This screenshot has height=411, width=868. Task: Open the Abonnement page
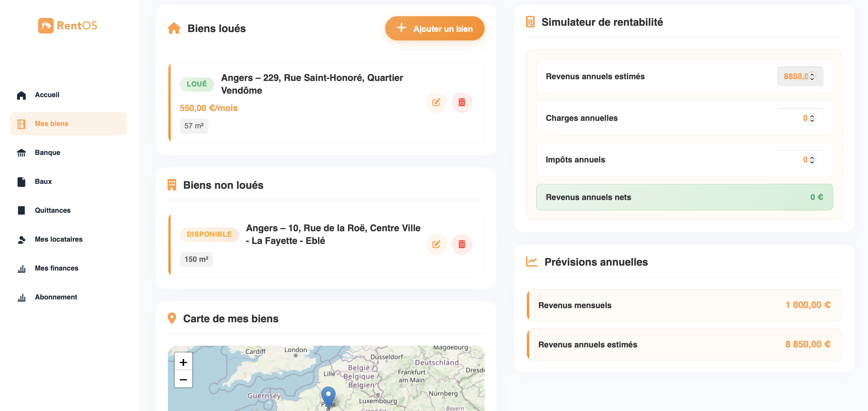pos(56,297)
